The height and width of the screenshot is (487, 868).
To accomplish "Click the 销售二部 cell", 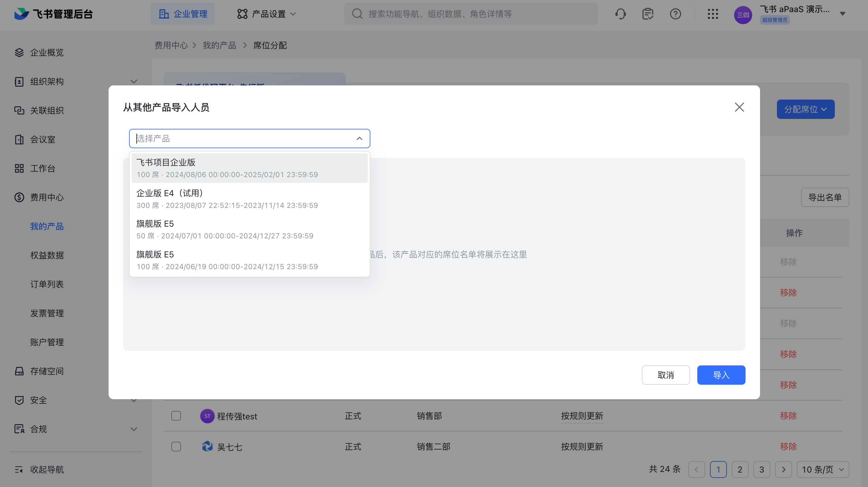I will (x=433, y=447).
